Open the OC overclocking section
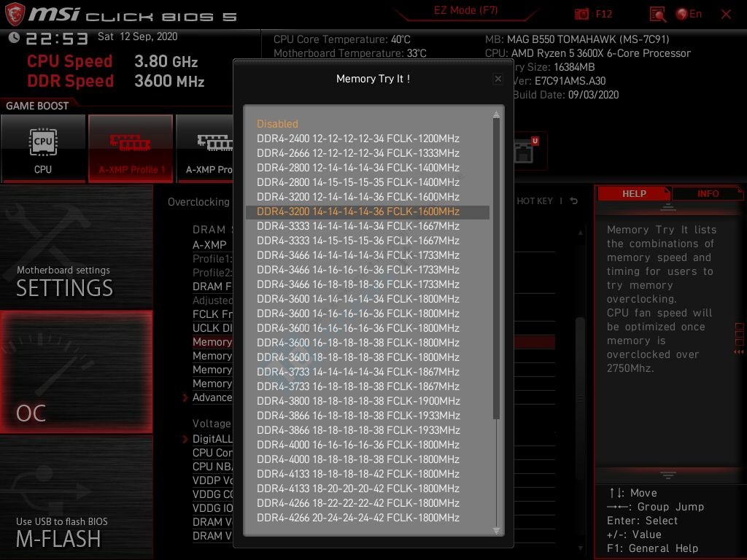This screenshot has width=747, height=560. [76, 372]
